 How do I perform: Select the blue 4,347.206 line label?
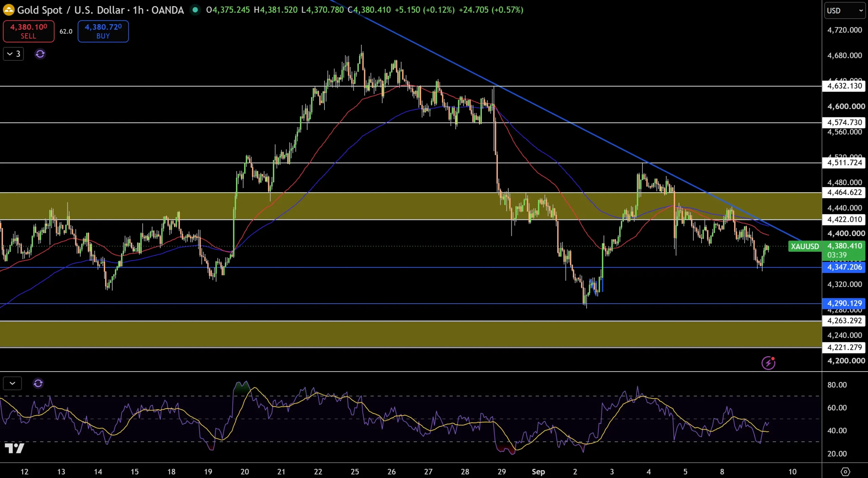(x=844, y=267)
